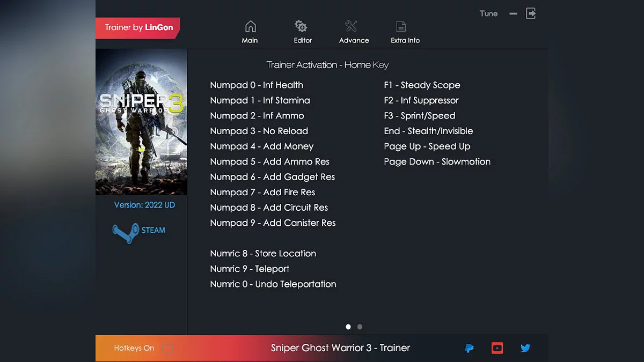
Task: Toggle the Inf Health cheat entry
Action: pos(257,85)
